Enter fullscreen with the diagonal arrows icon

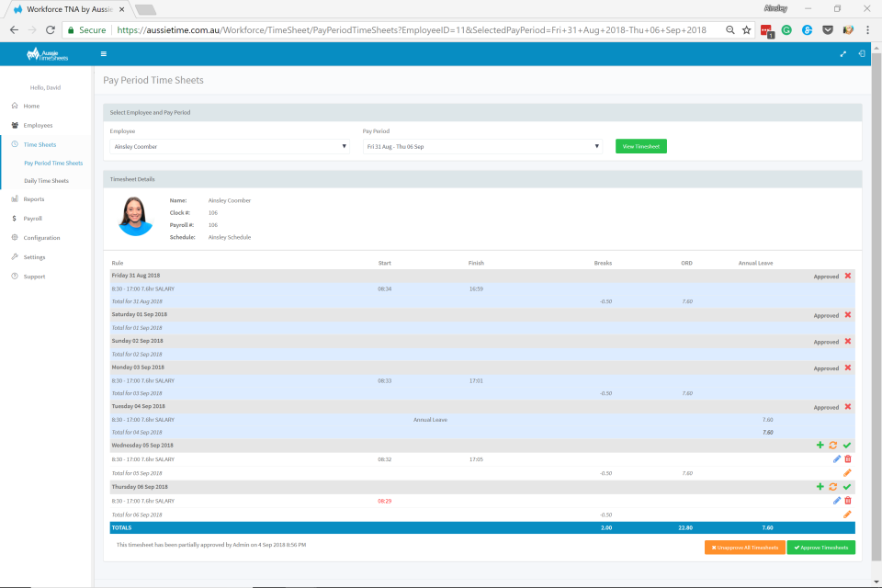coord(842,53)
